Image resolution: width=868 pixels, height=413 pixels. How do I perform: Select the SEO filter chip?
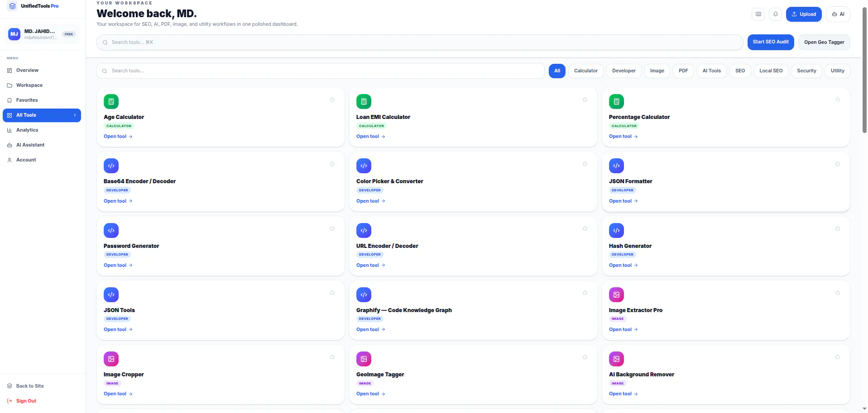(x=740, y=71)
